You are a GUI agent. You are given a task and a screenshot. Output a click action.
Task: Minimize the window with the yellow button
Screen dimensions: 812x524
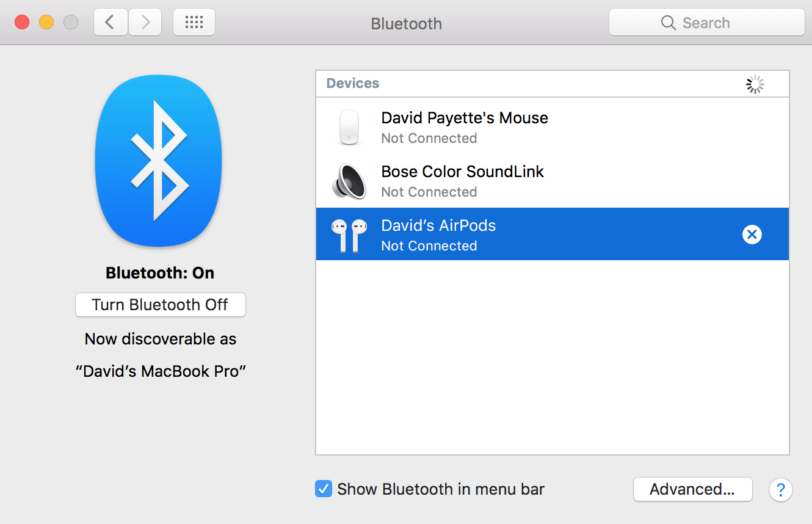46,23
